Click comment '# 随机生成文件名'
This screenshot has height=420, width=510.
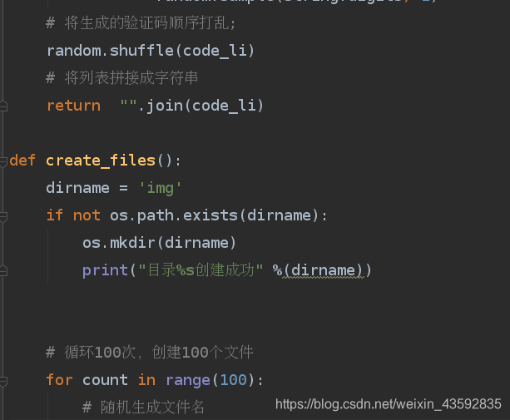tap(143, 408)
